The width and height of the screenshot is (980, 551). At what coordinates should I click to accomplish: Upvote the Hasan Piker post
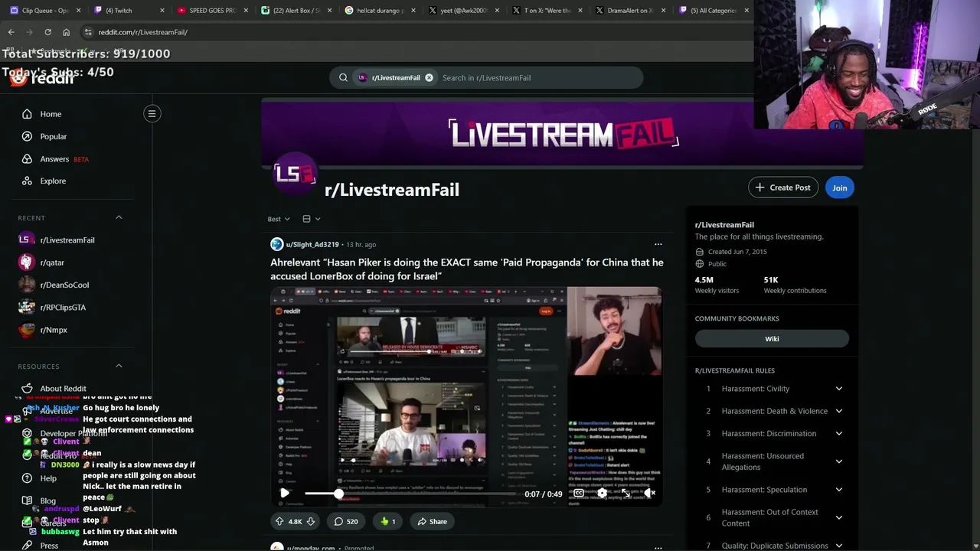[x=279, y=521]
